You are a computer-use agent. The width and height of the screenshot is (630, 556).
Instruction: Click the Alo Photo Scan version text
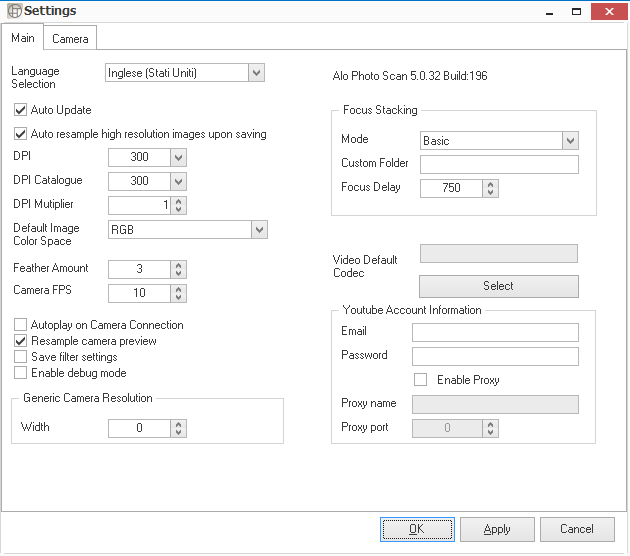(x=410, y=76)
